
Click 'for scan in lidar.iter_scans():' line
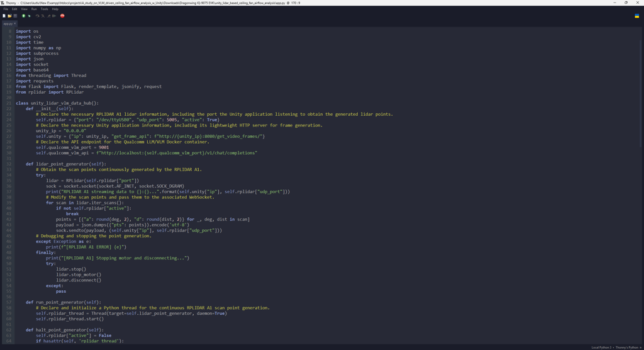click(85, 203)
